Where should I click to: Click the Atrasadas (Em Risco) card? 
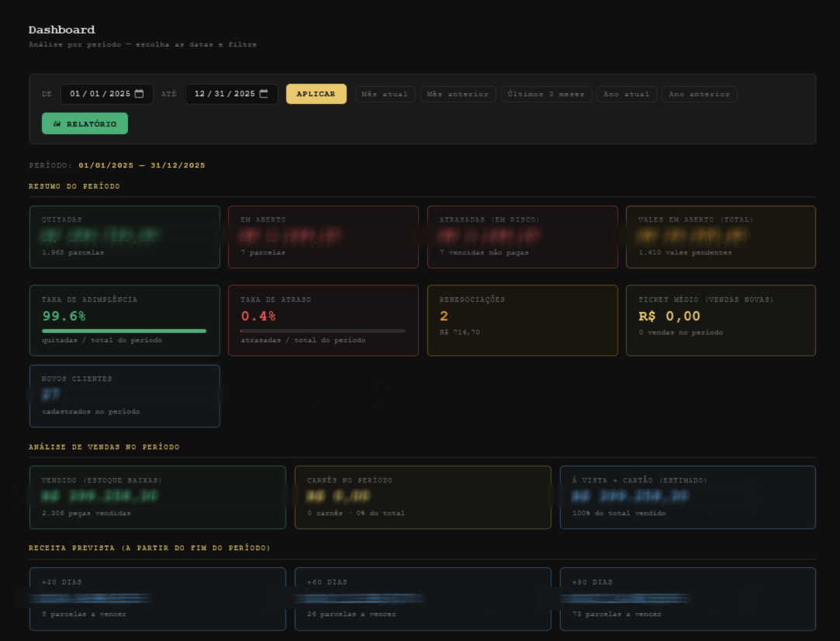522,237
